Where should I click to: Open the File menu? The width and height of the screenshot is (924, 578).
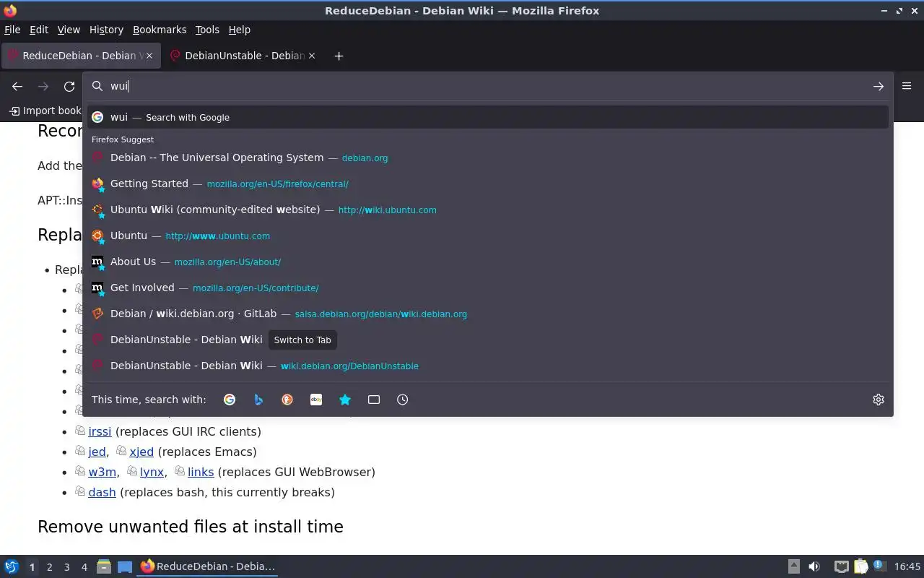click(12, 30)
